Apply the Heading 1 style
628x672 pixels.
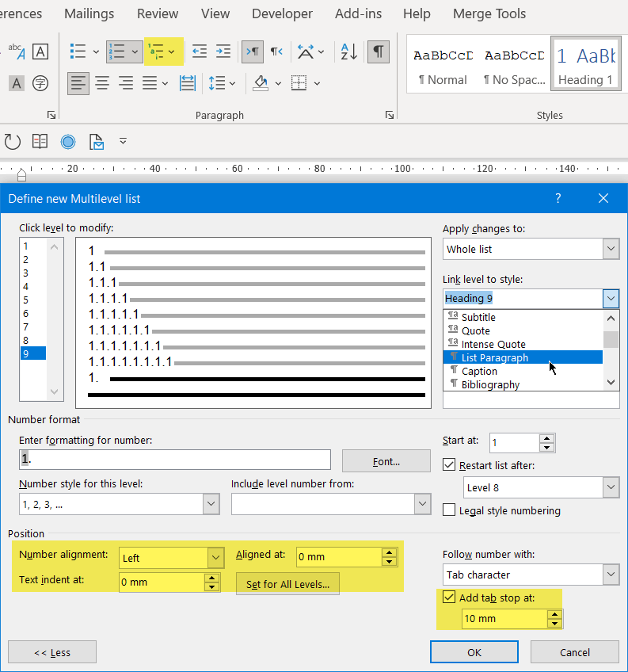(x=585, y=64)
